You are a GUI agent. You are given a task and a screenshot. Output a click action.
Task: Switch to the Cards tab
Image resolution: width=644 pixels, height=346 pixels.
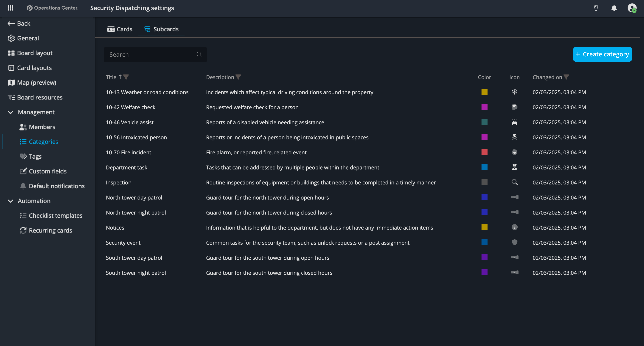(x=120, y=29)
